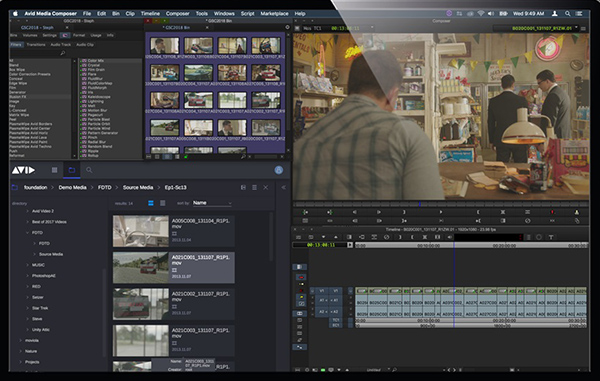
Task: Open the apps grid icon beside Avid logo
Action: [x=54, y=170]
